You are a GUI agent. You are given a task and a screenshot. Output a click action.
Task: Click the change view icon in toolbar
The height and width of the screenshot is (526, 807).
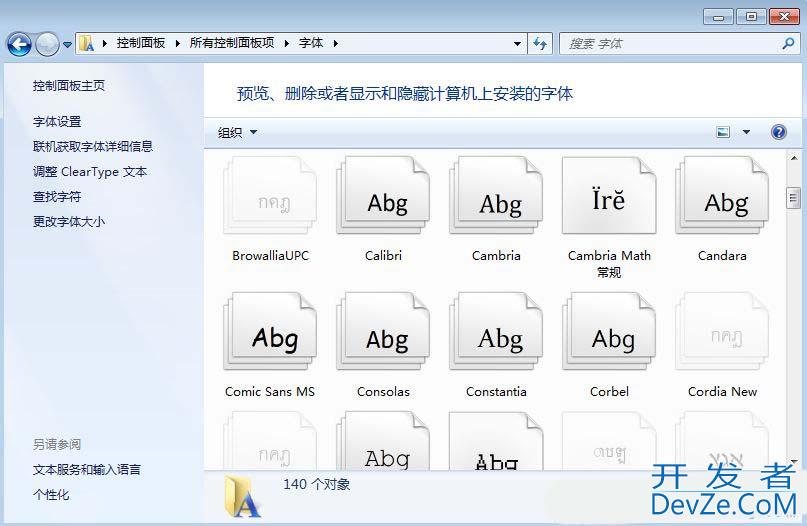[723, 132]
